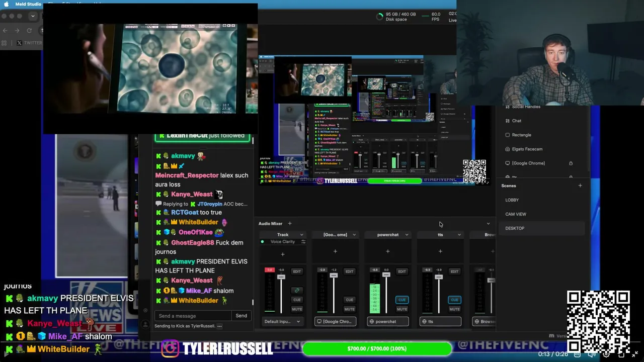
Task: Toggle the green link icon on Track
Action: (x=297, y=290)
